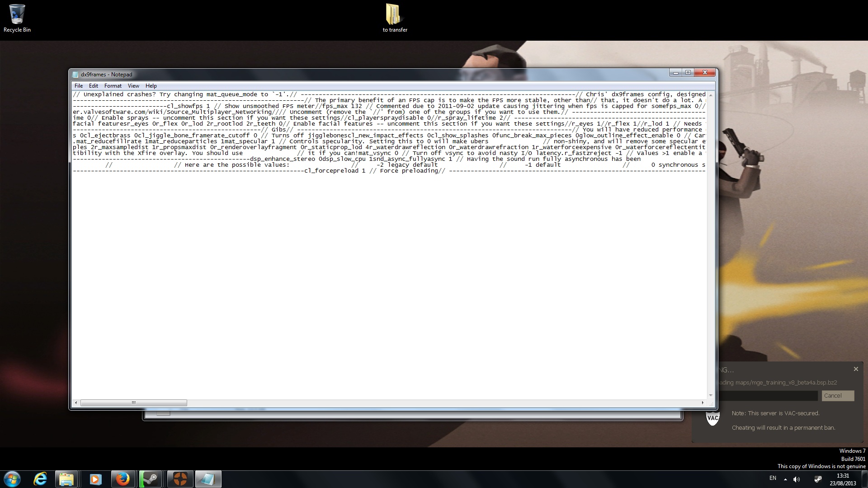This screenshot has width=868, height=488.
Task: Select the Recycle Bin desktop icon
Action: coord(17,19)
